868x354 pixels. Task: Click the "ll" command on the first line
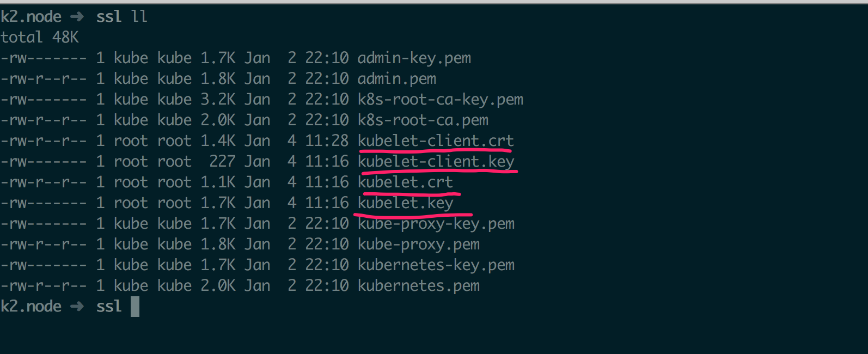click(139, 17)
